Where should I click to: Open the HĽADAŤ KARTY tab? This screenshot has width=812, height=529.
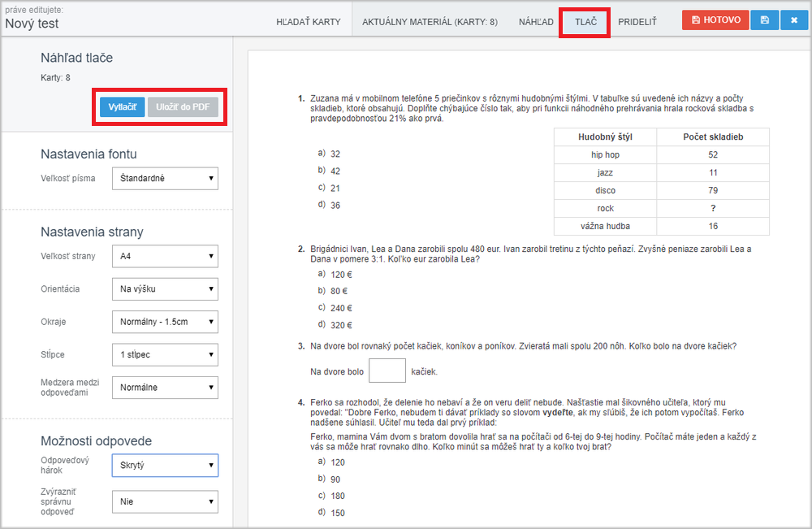308,21
